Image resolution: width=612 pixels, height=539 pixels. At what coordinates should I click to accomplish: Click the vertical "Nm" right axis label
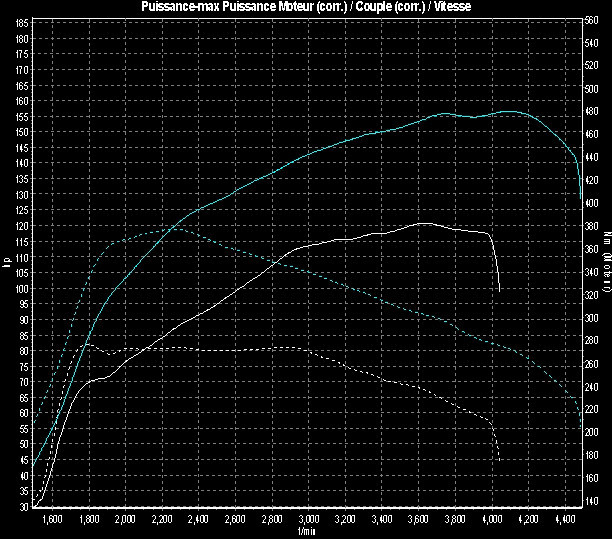[606, 264]
